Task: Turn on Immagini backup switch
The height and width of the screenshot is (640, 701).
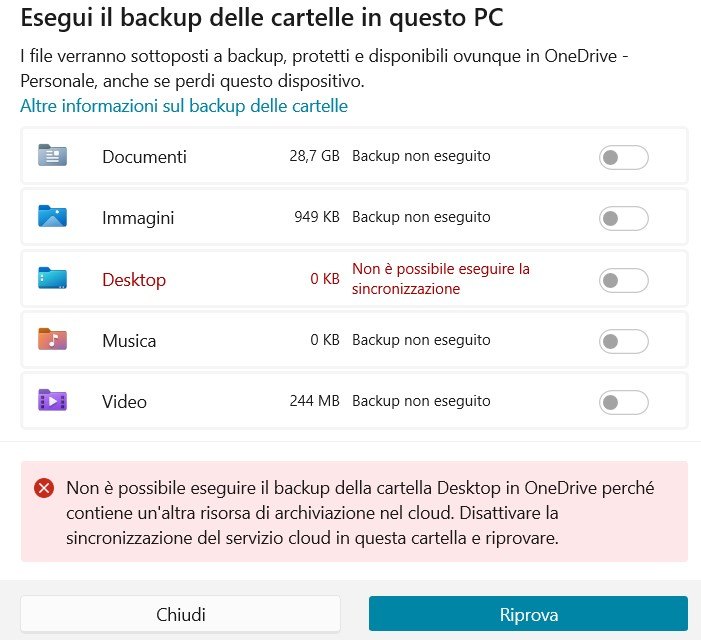Action: point(624,219)
